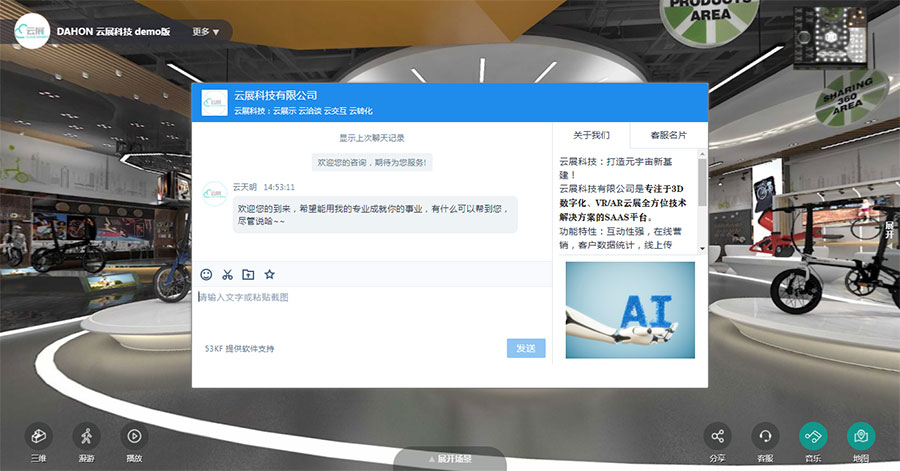Expand the 展开场景 scene bar
Image resolution: width=900 pixels, height=471 pixels.
450,459
